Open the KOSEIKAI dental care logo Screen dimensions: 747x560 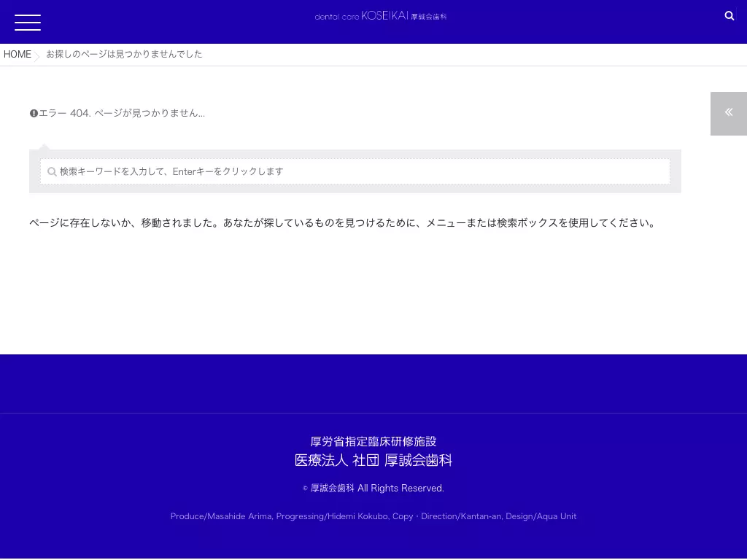coord(381,16)
